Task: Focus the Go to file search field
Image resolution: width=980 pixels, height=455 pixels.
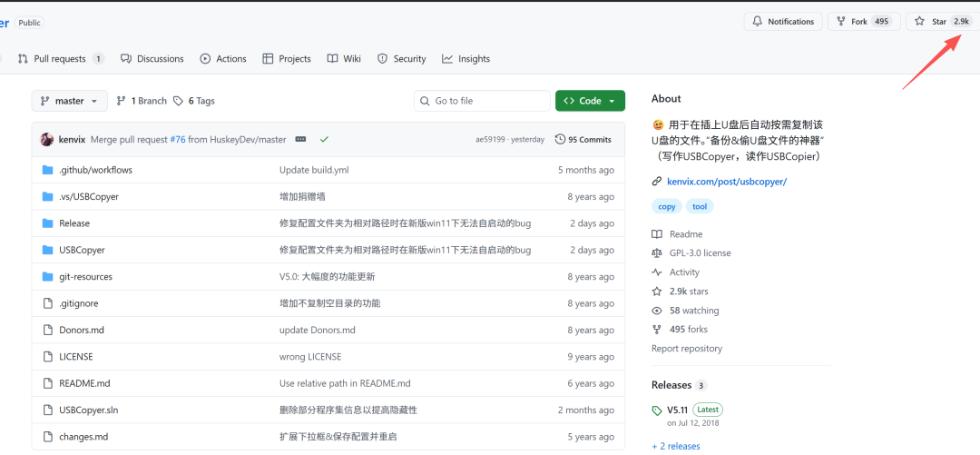Action: click(482, 101)
